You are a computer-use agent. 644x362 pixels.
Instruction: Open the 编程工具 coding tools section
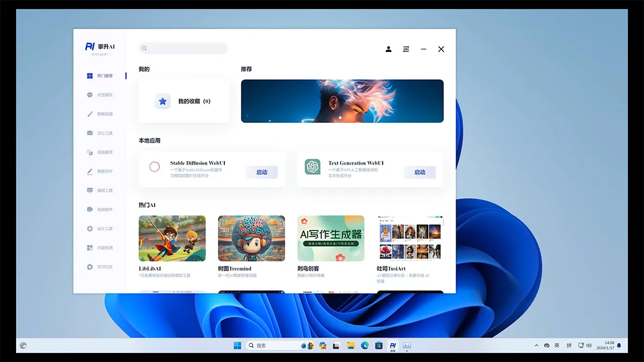point(100,190)
